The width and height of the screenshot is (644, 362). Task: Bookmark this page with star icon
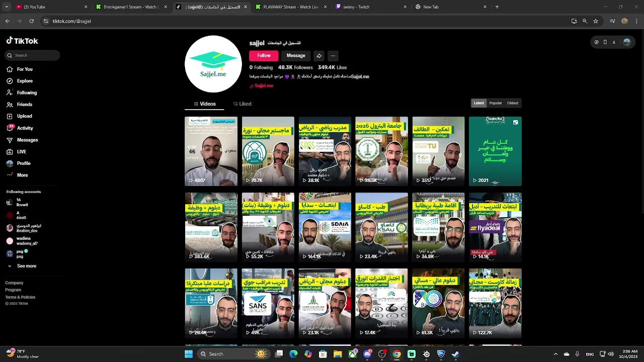pos(596,21)
